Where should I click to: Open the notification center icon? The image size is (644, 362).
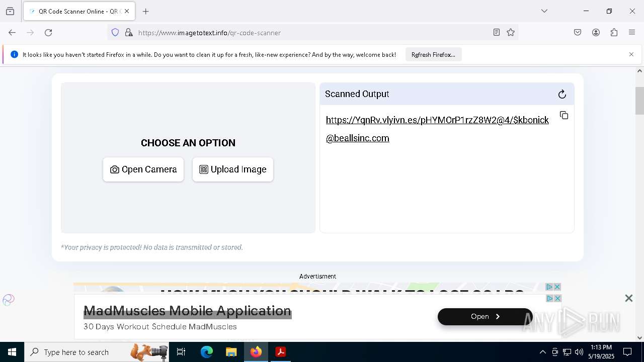click(628, 352)
